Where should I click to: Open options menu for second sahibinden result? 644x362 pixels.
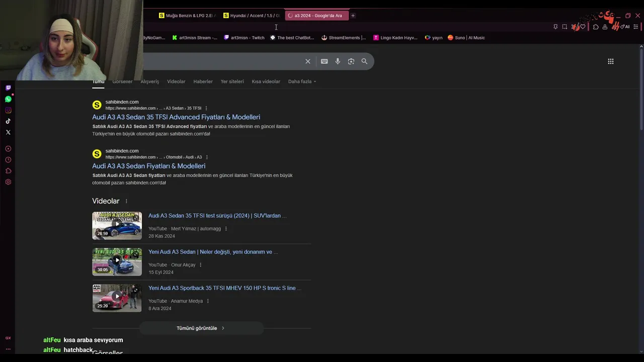coord(207,157)
